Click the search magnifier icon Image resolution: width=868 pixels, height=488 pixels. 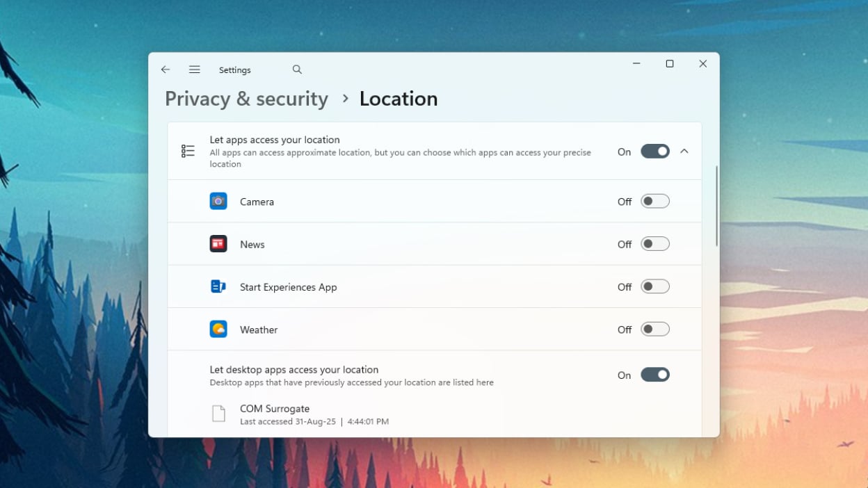tap(297, 70)
